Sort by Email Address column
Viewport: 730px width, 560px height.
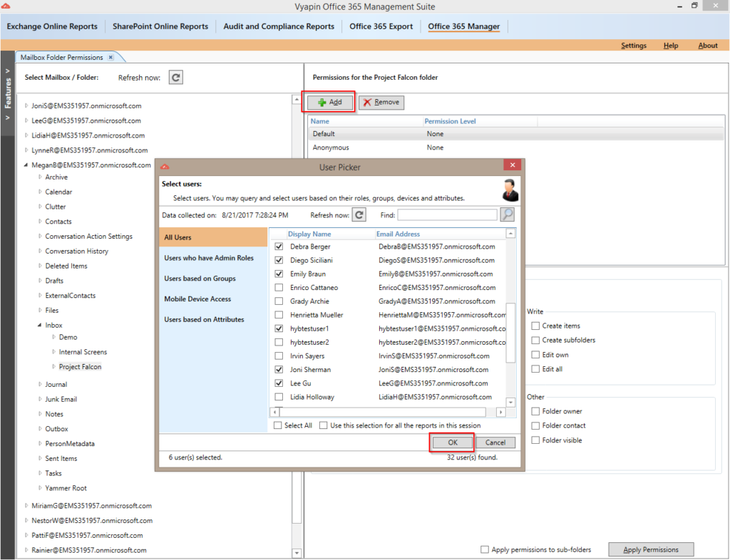(398, 234)
